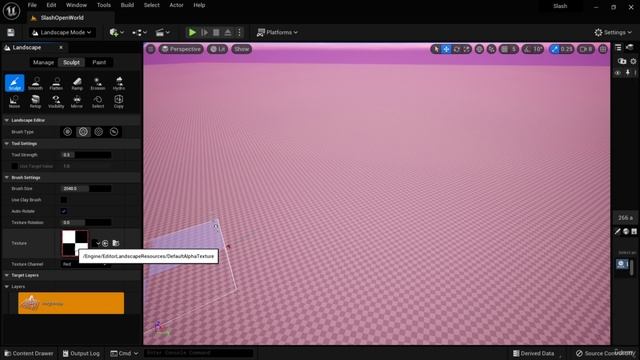Toggle Auto-Rotate checkbox
Viewport: 640px width, 360px height.
click(64, 211)
